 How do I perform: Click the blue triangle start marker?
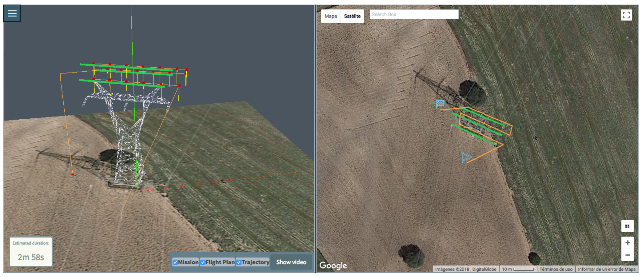466,157
